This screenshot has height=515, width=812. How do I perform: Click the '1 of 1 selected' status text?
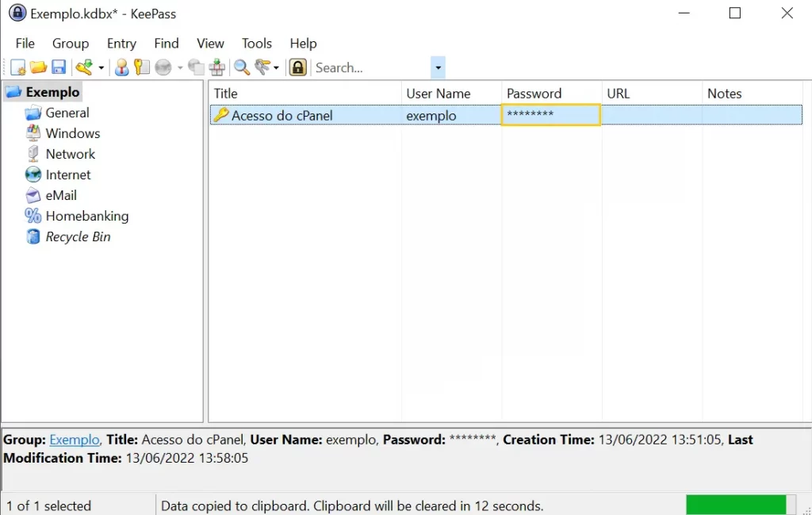[x=48, y=506]
